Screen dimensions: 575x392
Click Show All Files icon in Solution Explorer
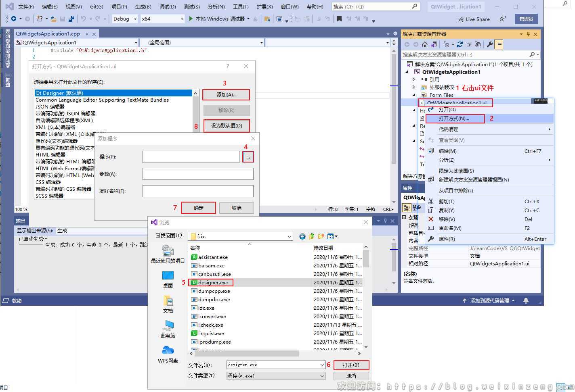pos(478,44)
